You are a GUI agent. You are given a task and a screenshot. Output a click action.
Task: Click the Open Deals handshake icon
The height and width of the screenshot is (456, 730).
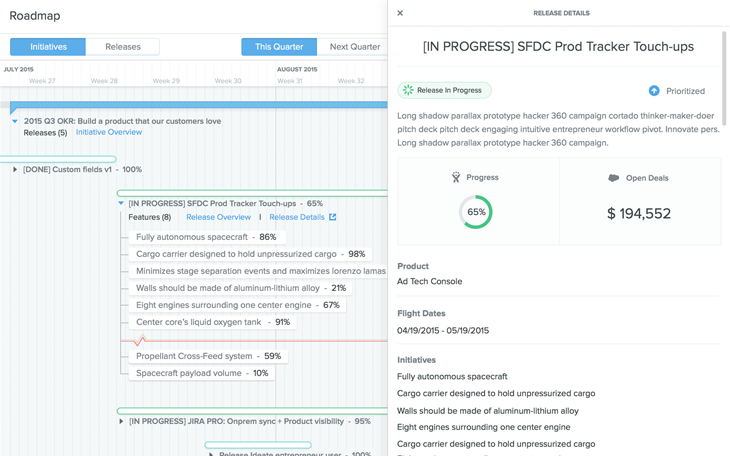pos(613,178)
